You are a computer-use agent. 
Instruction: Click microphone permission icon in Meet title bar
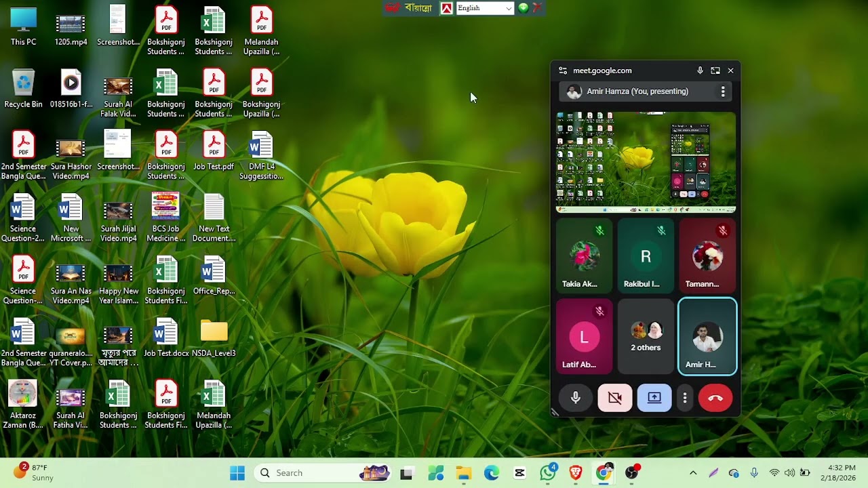pyautogui.click(x=700, y=70)
